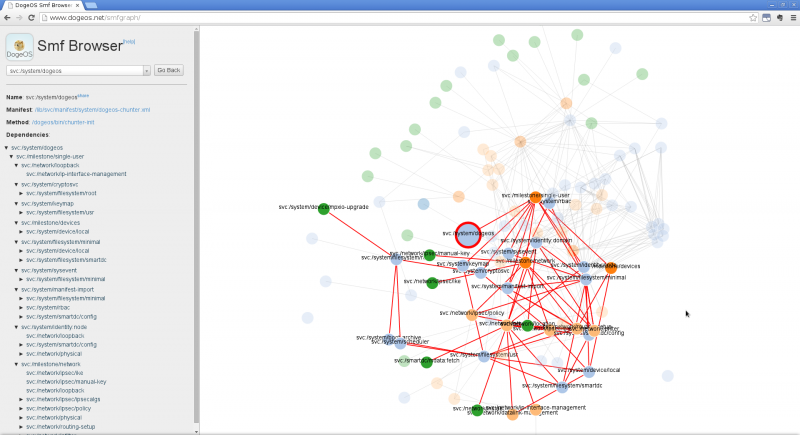
Task: Select svc:/network/ipsec/policy in the tree
Action: (x=59, y=408)
